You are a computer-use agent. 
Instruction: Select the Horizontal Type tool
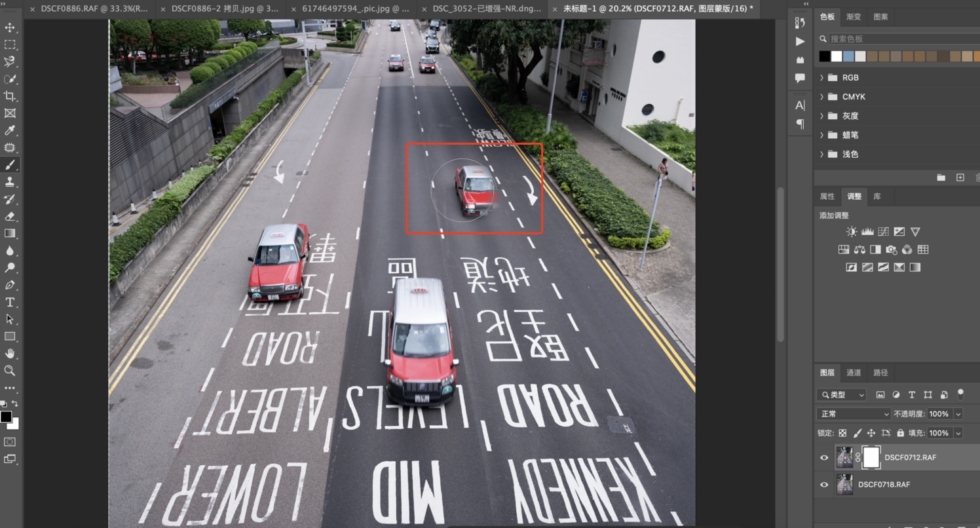[x=10, y=302]
